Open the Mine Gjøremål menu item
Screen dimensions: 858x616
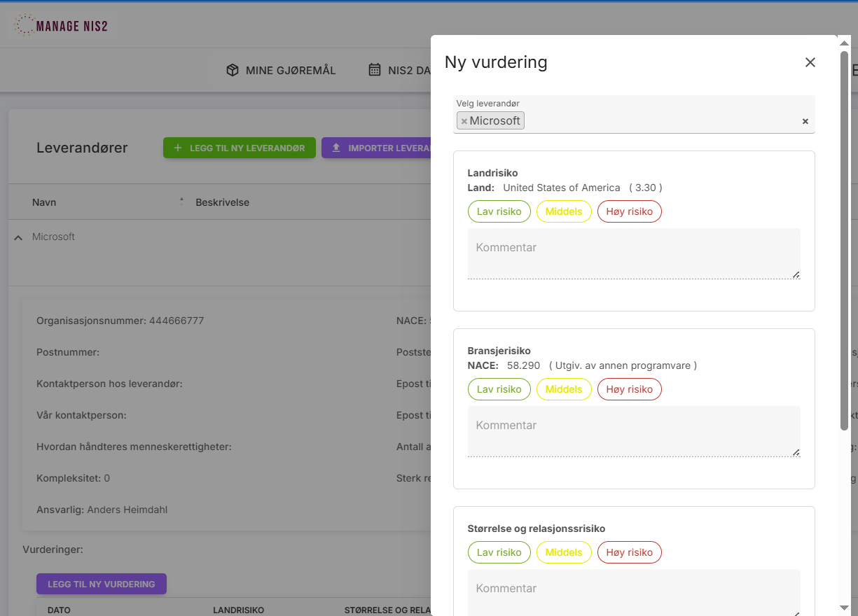tap(290, 70)
